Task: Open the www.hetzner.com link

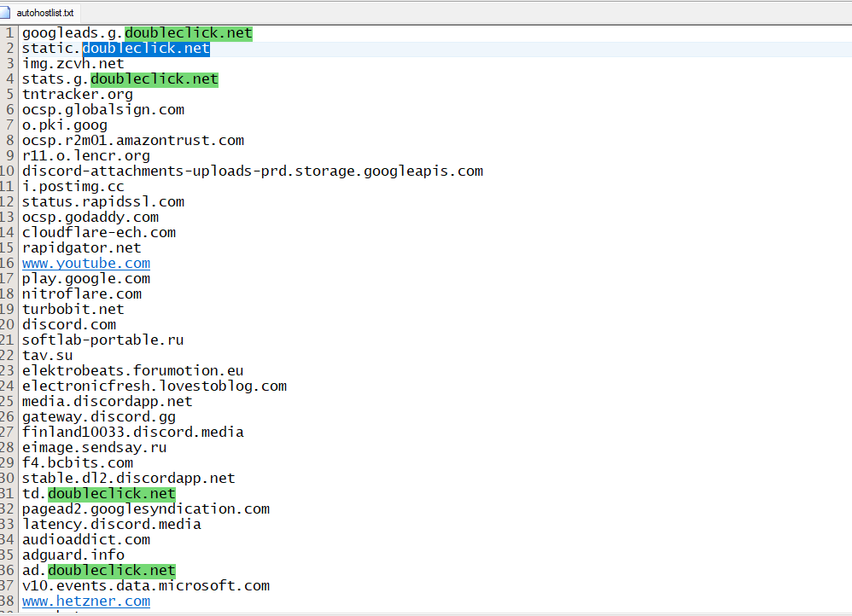Action: click(86, 601)
